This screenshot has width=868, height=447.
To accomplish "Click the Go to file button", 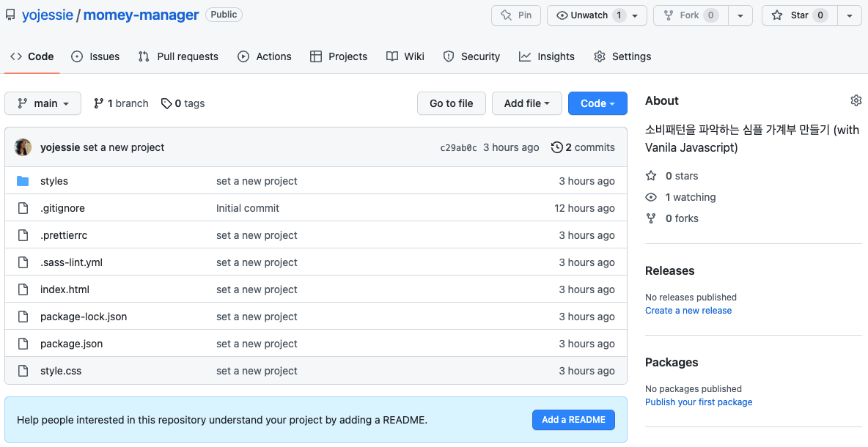I will 452,103.
